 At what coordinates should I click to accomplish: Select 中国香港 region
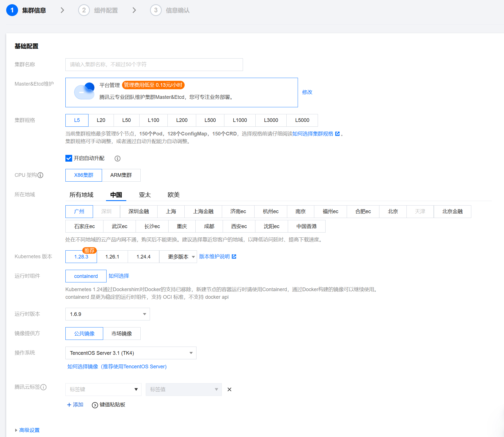click(307, 226)
